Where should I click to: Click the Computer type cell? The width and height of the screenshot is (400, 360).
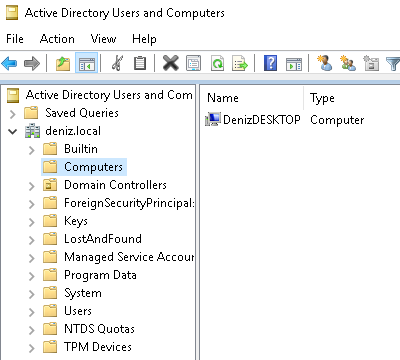pos(337,120)
